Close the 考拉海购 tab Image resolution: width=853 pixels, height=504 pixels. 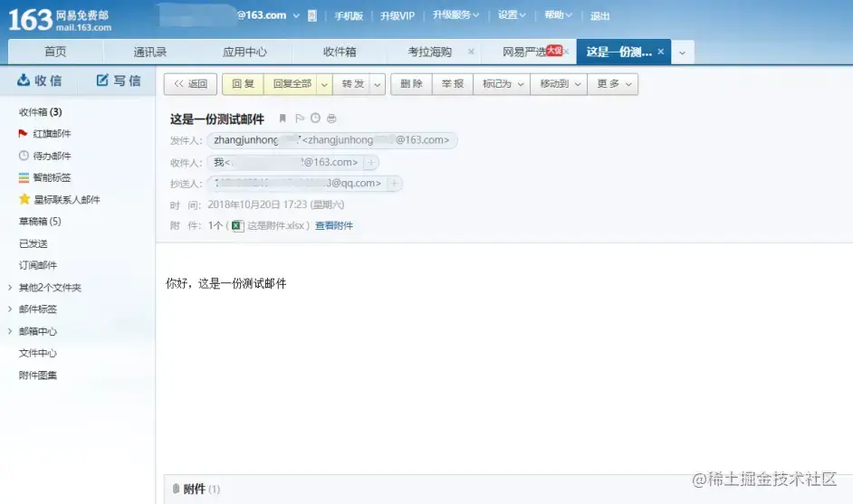471,52
